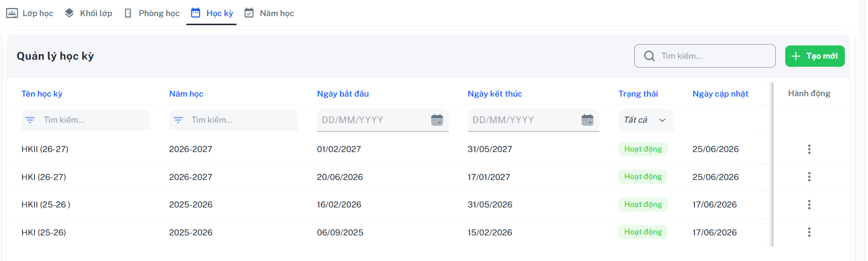Viewport: 868px width, 261px height.
Task: Click end date 17/01/2027
Action: tap(489, 177)
